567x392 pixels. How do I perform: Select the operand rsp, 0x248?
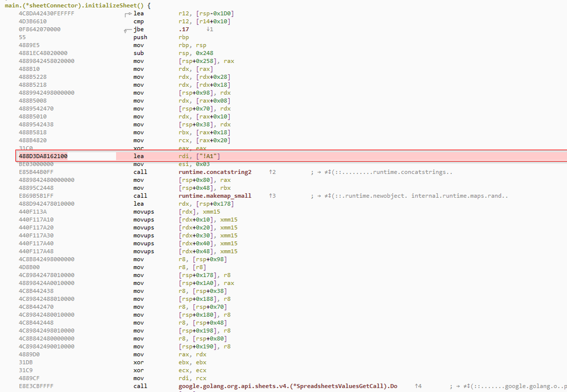tap(196, 53)
